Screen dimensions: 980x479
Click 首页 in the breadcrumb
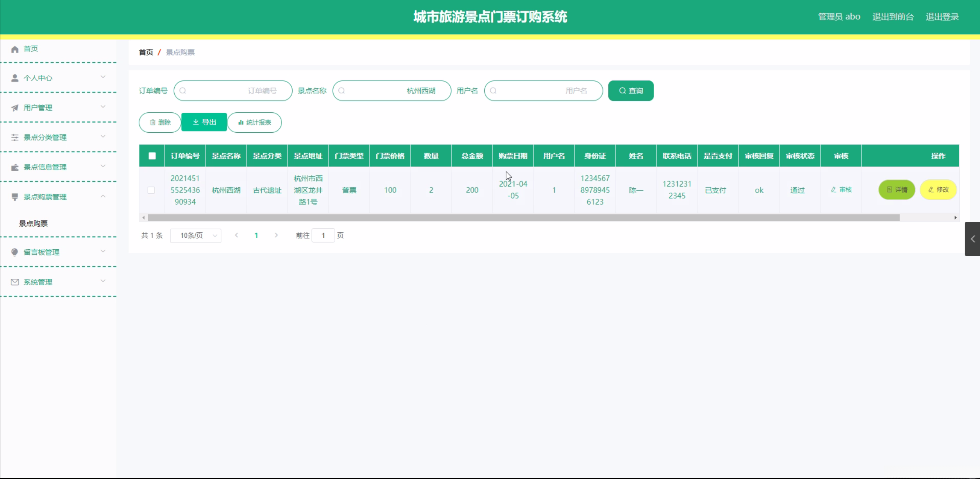click(x=146, y=52)
